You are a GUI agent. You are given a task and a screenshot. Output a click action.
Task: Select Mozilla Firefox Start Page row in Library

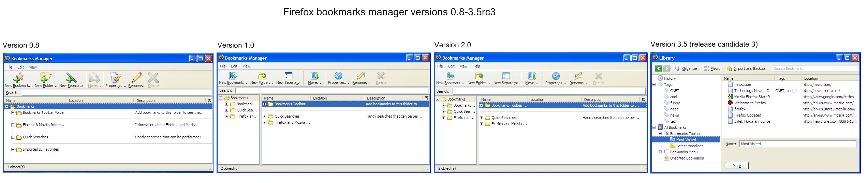pos(791,97)
